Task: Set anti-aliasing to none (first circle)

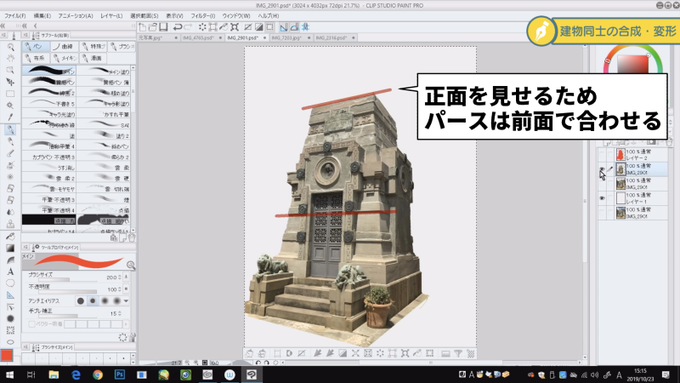Action: [81, 301]
